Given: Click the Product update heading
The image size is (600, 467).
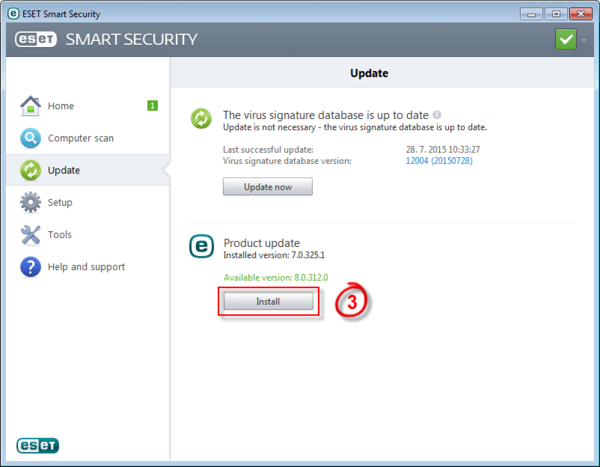Looking at the screenshot, I should 262,243.
